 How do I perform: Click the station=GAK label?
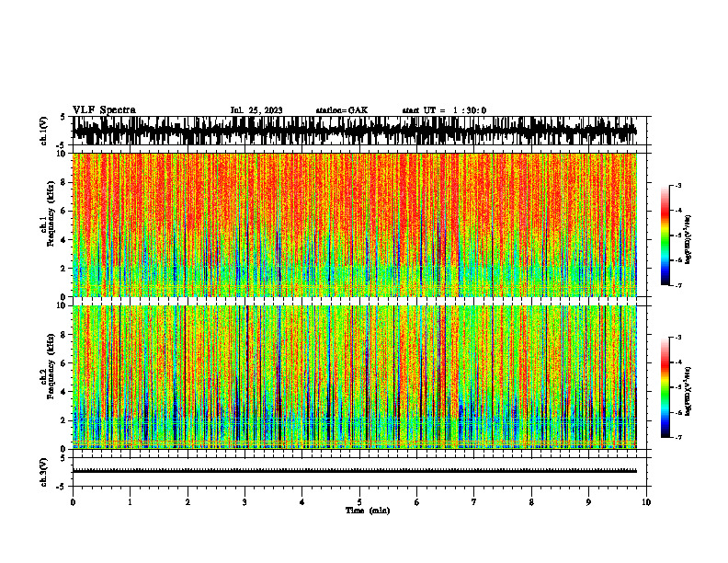[342, 110]
